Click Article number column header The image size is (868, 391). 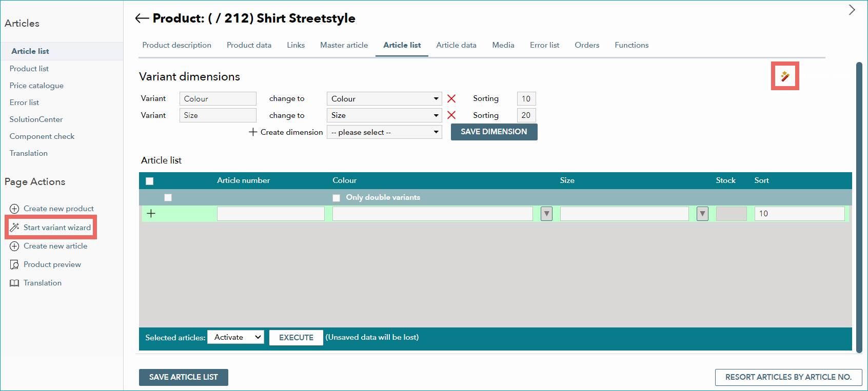click(243, 180)
